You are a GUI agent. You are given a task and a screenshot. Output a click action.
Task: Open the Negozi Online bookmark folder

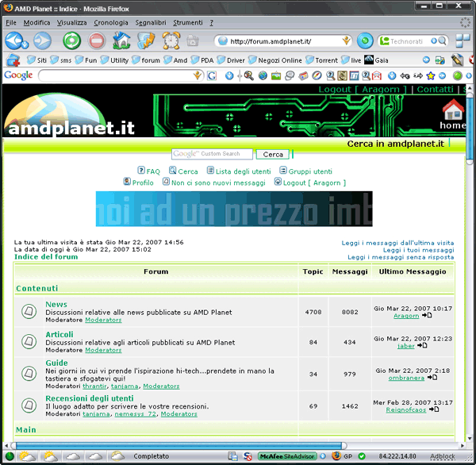[x=275, y=60]
